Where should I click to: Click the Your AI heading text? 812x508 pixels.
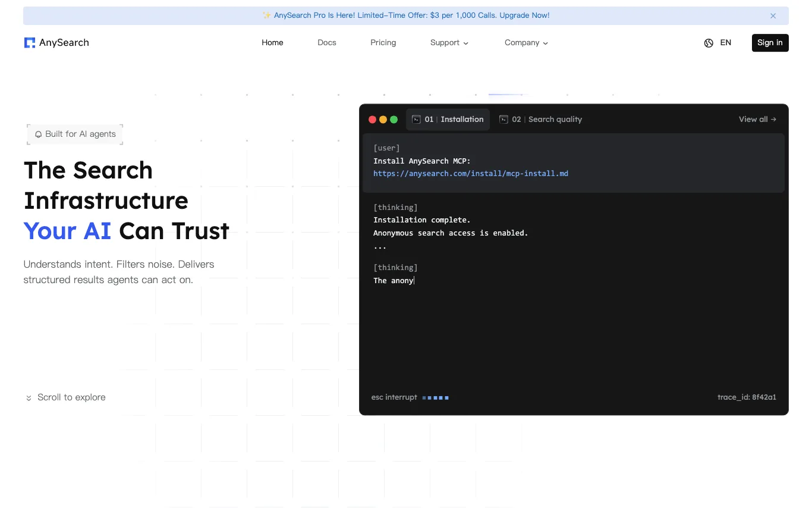(x=67, y=231)
